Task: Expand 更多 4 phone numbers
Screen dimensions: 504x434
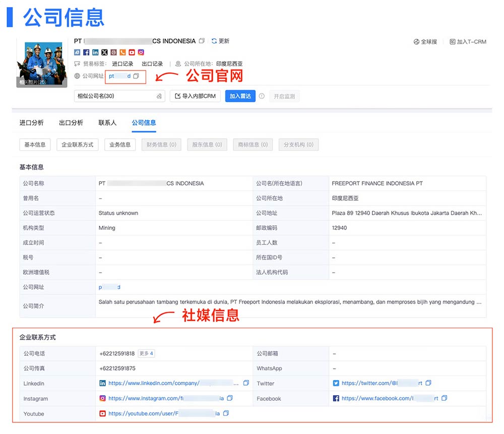Action: click(x=146, y=353)
